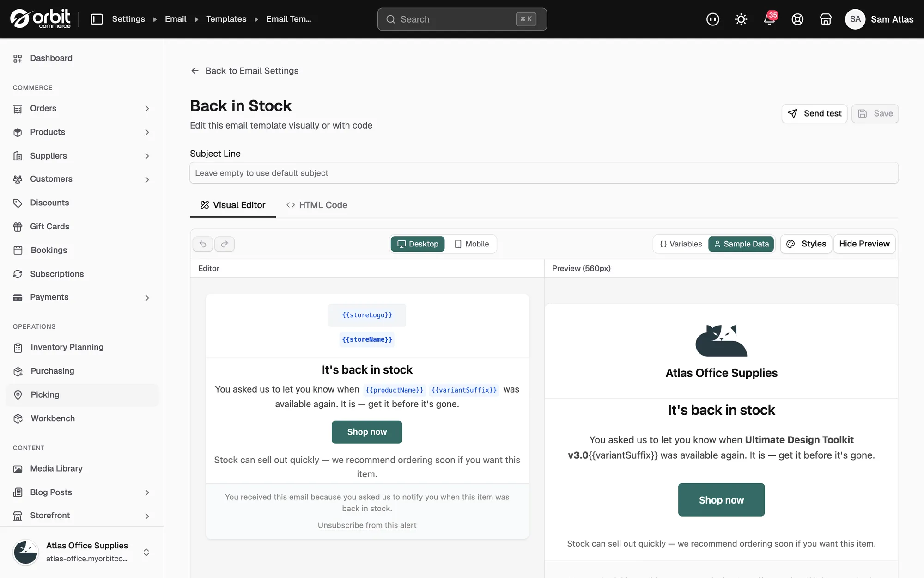Click the Subject Line input field
Screen dimensions: 924x578
tap(544, 173)
